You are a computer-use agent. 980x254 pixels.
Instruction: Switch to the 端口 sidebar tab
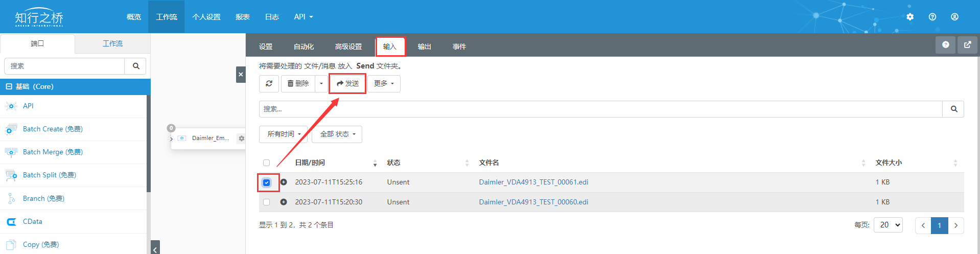point(37,43)
